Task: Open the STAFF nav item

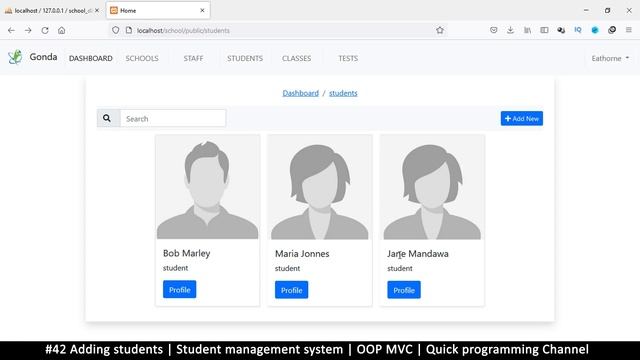Action: [193, 58]
